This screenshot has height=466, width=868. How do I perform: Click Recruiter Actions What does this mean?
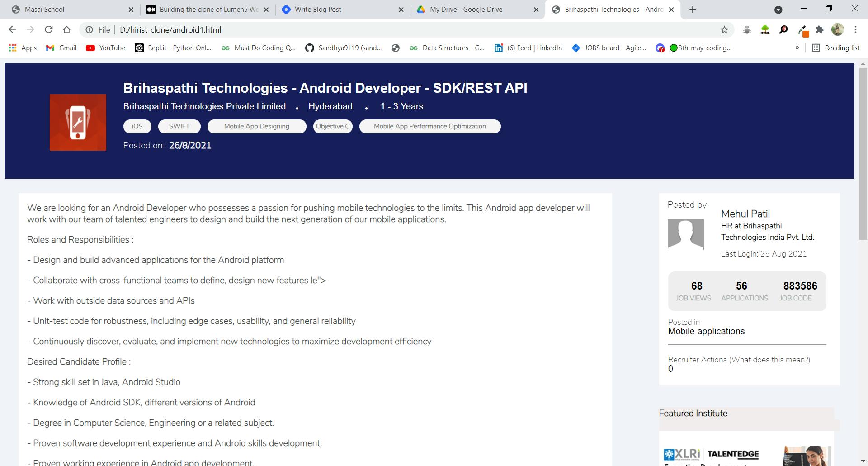click(739, 360)
